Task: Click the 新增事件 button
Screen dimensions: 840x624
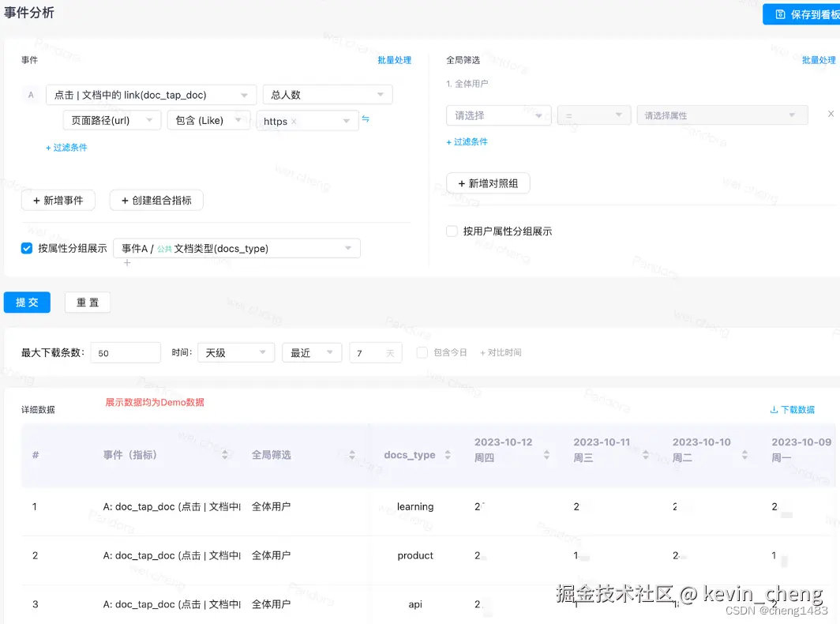Action: click(58, 200)
